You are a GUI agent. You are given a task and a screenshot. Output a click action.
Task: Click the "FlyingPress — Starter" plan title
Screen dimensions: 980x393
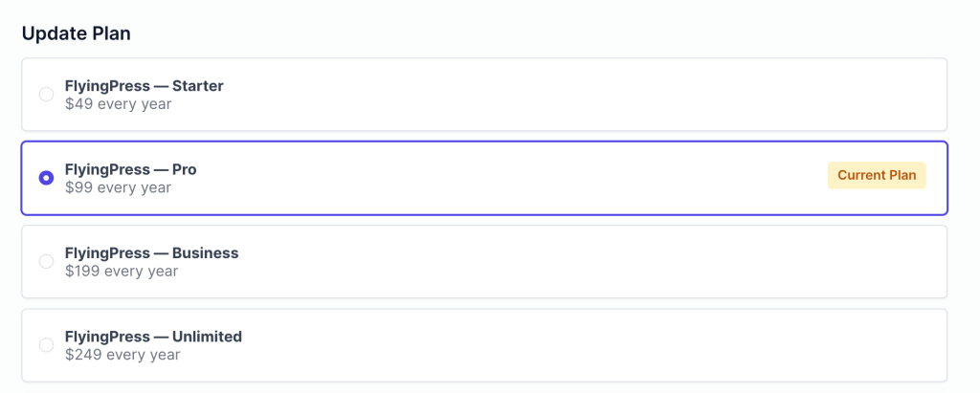[144, 86]
